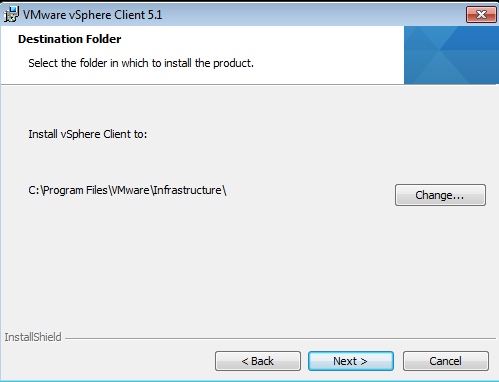Click the Destination Folder heading
Image resolution: width=499 pixels, height=382 pixels.
[70, 39]
